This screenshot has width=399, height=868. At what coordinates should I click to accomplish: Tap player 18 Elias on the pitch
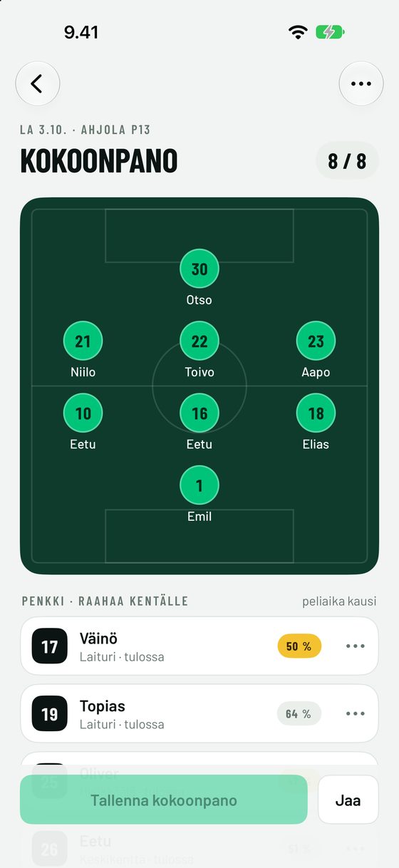coord(316,422)
